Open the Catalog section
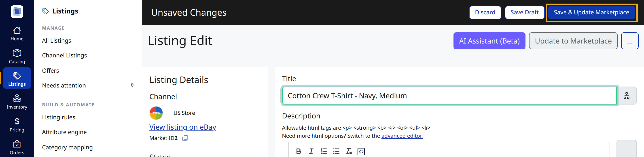Viewport: 644px width, 157px height. pos(17,57)
